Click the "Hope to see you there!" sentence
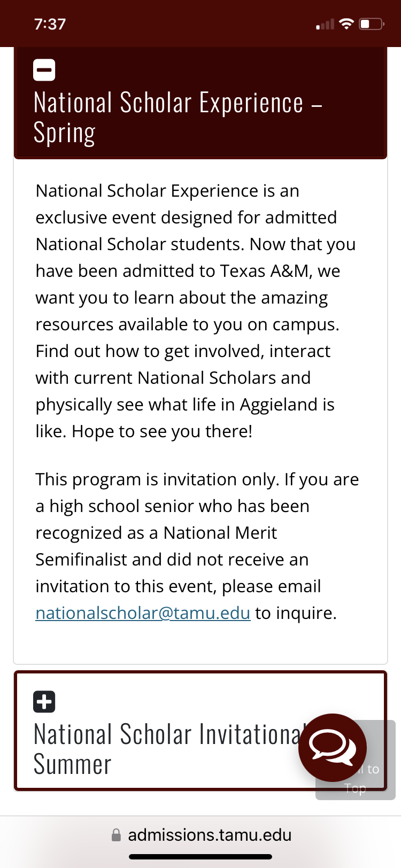 click(162, 431)
